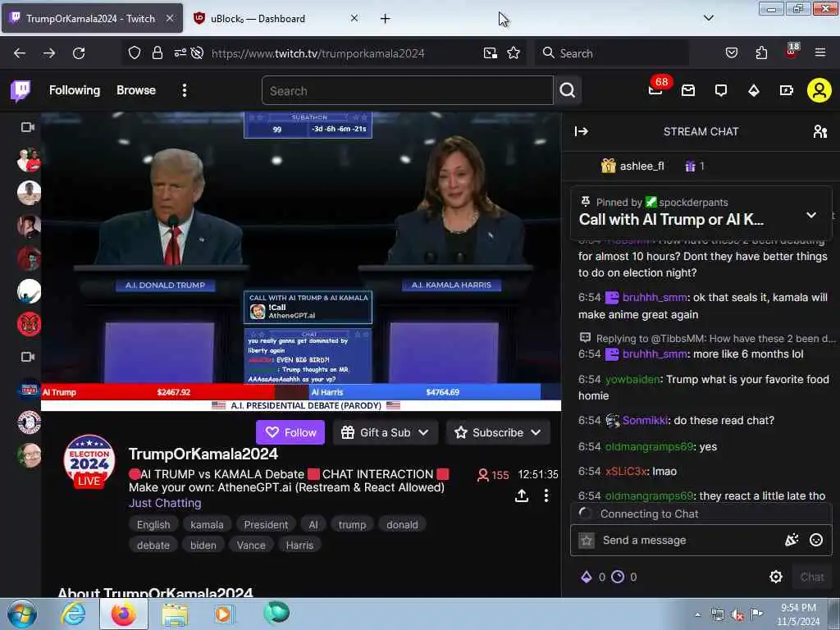This screenshot has height=630, width=840.
Task: Bookmark this page with the star
Action: coord(514,53)
